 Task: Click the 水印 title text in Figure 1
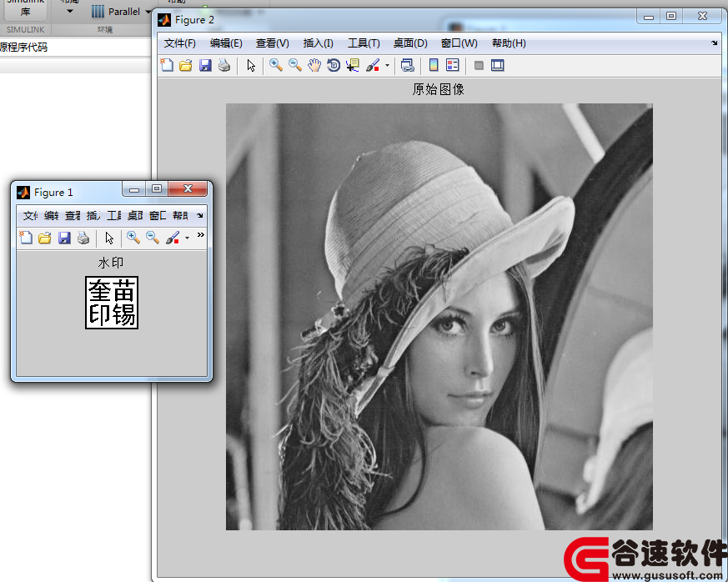tap(111, 263)
